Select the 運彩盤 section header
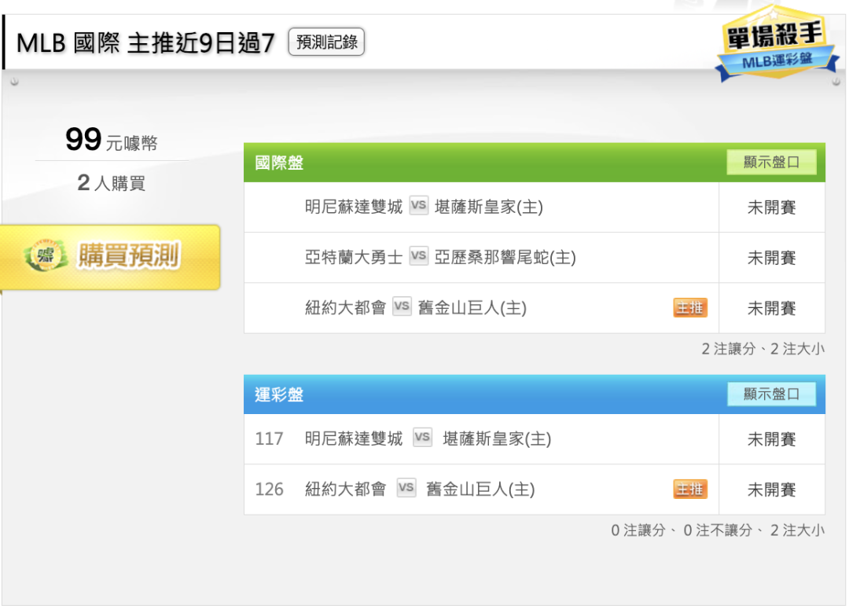849x616 pixels. [x=280, y=394]
